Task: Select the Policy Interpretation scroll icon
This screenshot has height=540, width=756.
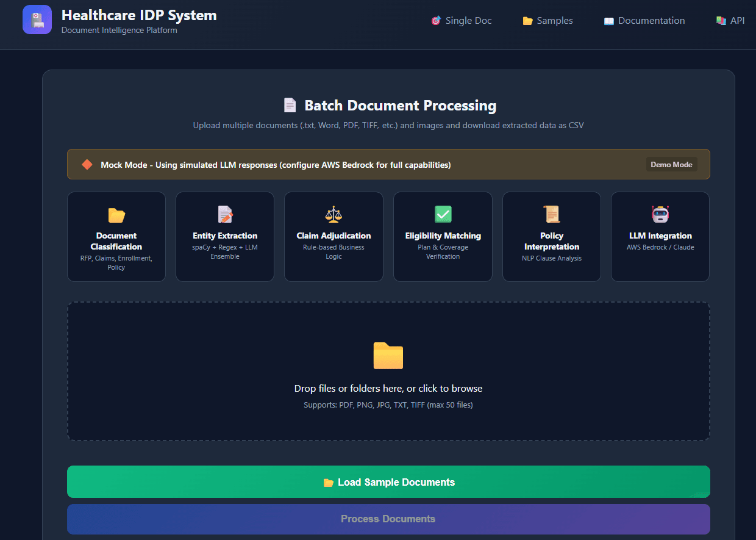Action: coord(551,215)
